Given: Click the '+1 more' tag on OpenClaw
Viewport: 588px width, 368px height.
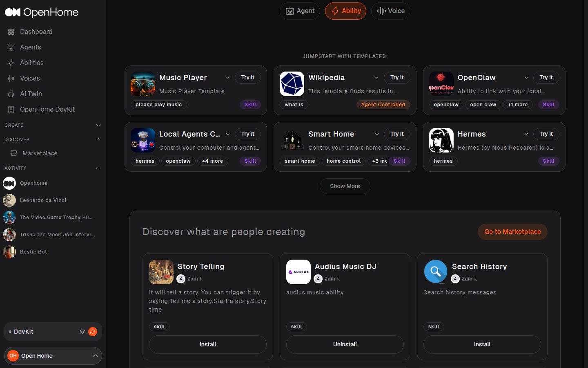Looking at the screenshot, I should [x=518, y=105].
